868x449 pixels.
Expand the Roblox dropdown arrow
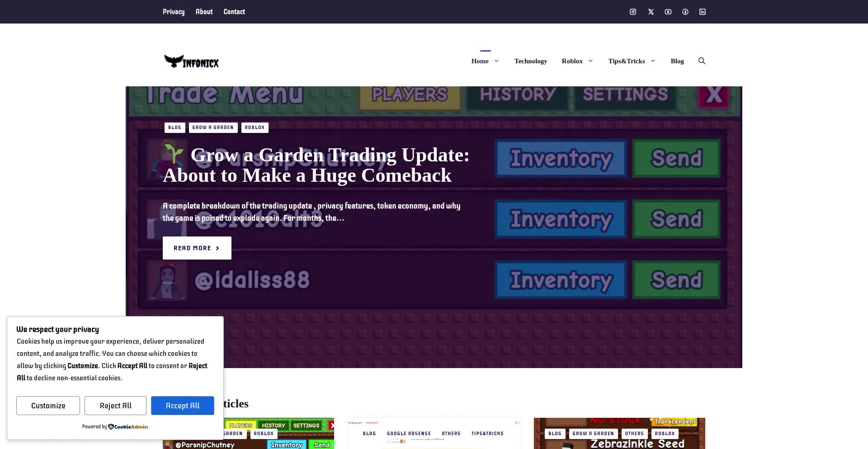point(590,61)
